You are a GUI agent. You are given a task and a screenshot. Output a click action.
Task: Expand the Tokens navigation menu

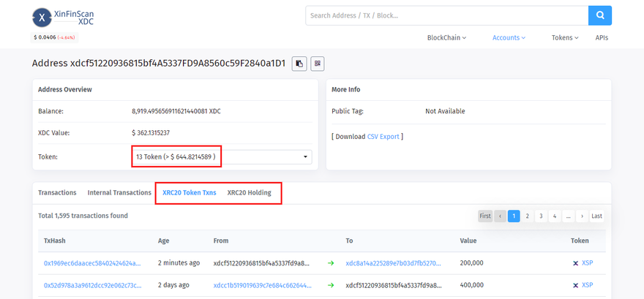point(565,38)
